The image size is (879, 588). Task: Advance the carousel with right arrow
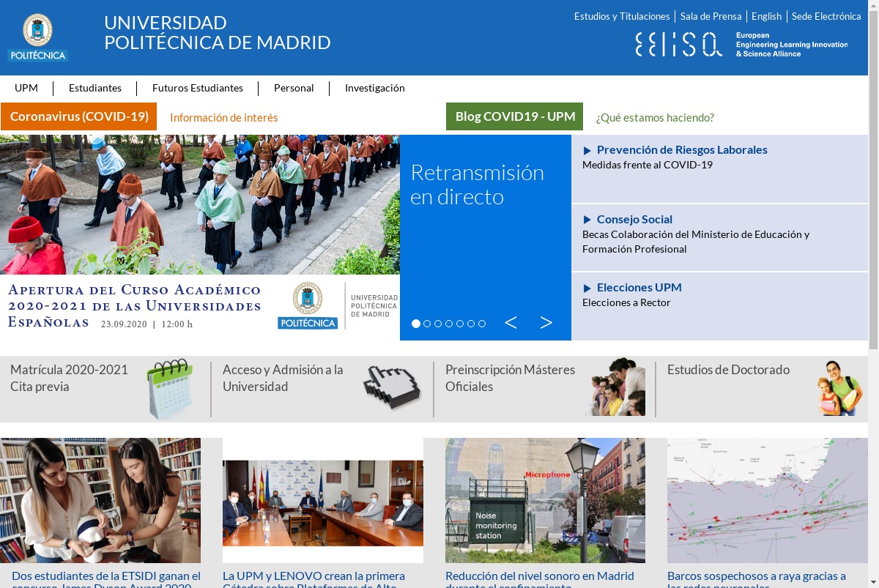coord(546,323)
